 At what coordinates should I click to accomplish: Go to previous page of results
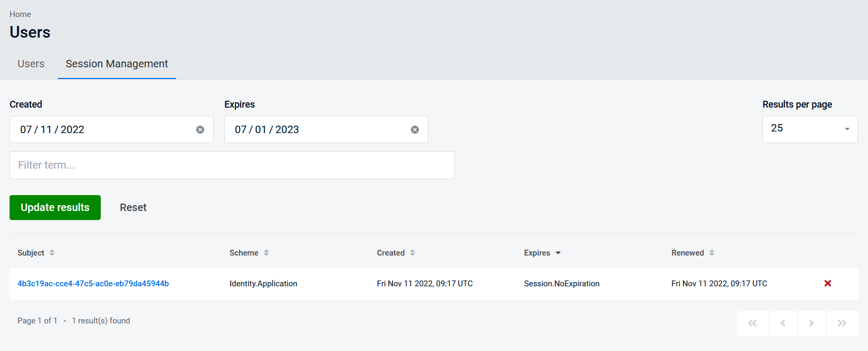pos(783,323)
